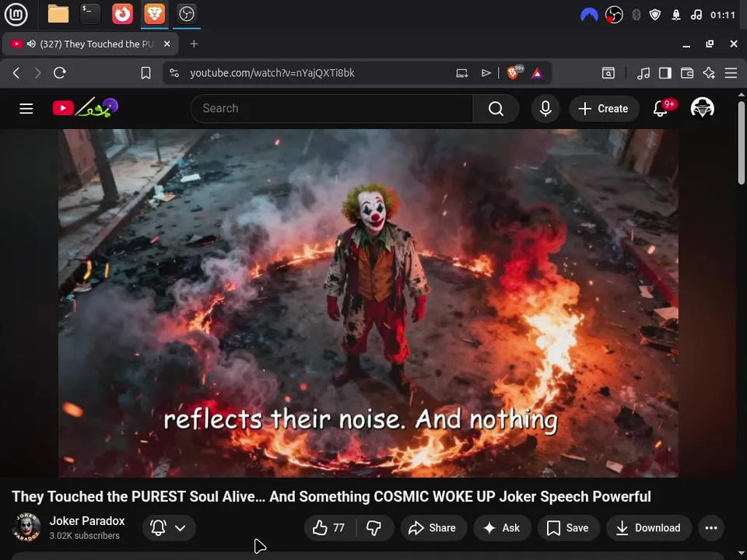The image size is (747, 560).
Task: Open a new browser tab
Action: pos(194,44)
